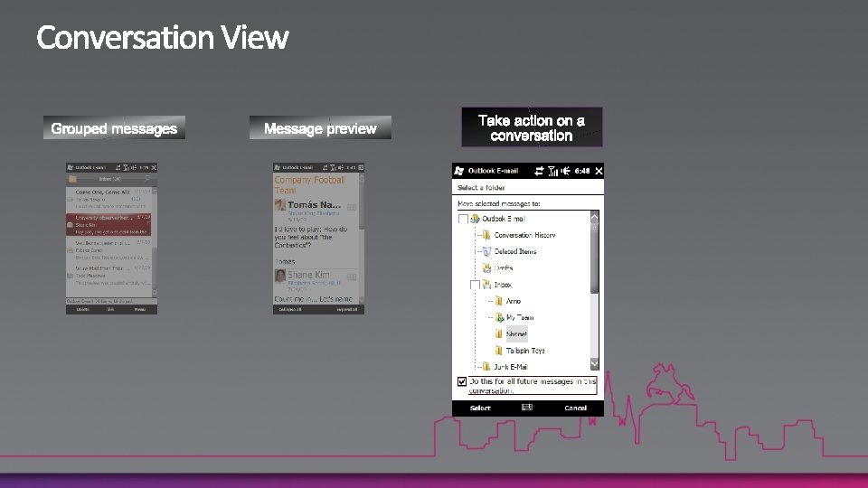Screen dimensions: 868x488
Task: Click the Drafts folder icon
Action: click(x=486, y=268)
